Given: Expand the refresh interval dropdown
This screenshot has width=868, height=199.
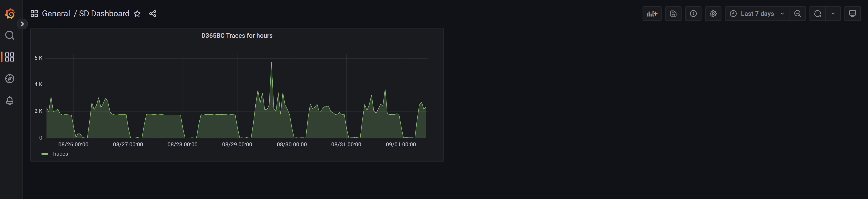Looking at the screenshot, I should (833, 14).
